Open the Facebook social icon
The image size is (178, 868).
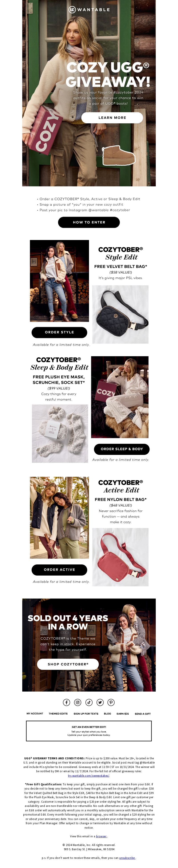point(66,702)
